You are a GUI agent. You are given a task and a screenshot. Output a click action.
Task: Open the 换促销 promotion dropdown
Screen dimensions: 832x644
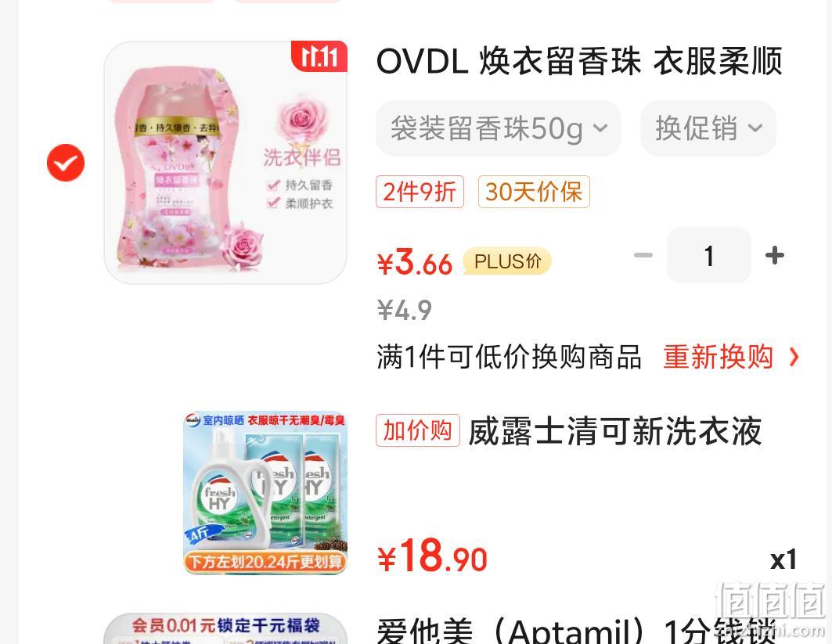(708, 128)
